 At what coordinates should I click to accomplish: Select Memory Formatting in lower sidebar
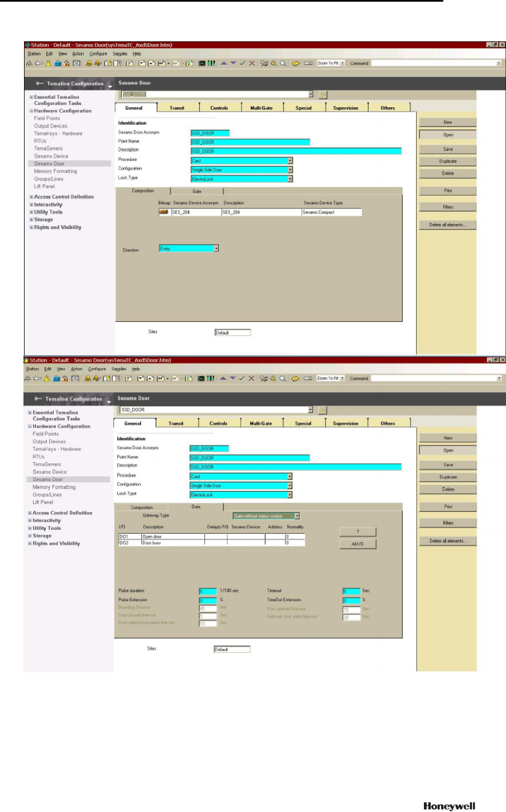pyautogui.click(x=54, y=487)
